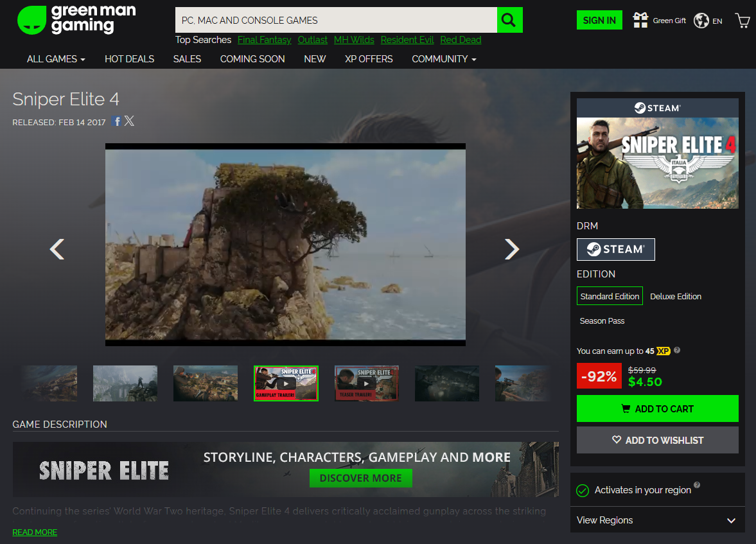Click the DISCOVER MORE button
The height and width of the screenshot is (544, 756).
coord(360,478)
